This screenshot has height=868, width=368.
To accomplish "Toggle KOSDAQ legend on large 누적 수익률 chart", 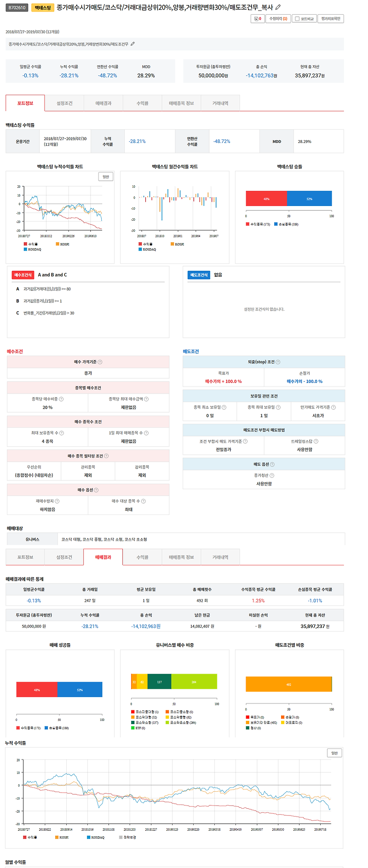I will 96,838.
